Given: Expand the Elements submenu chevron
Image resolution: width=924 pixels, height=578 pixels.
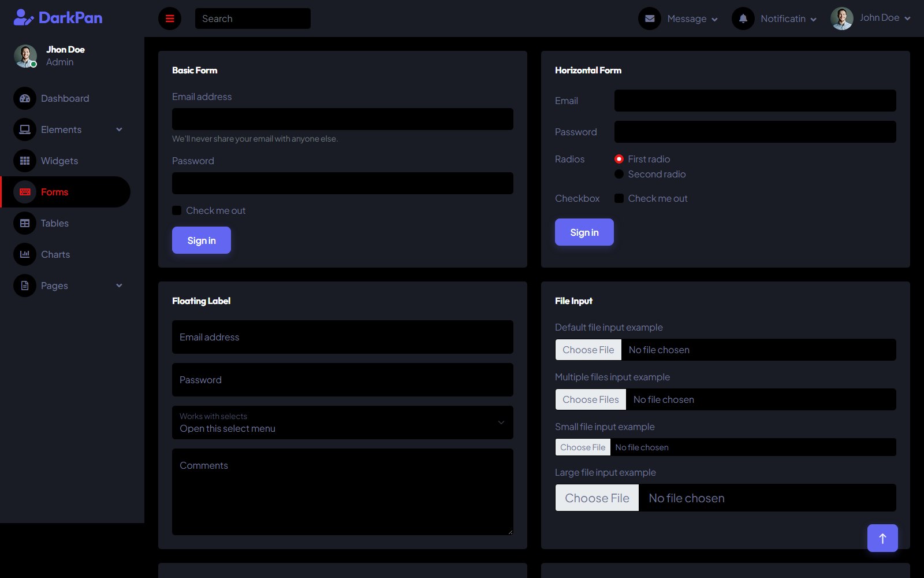Looking at the screenshot, I should coord(119,129).
